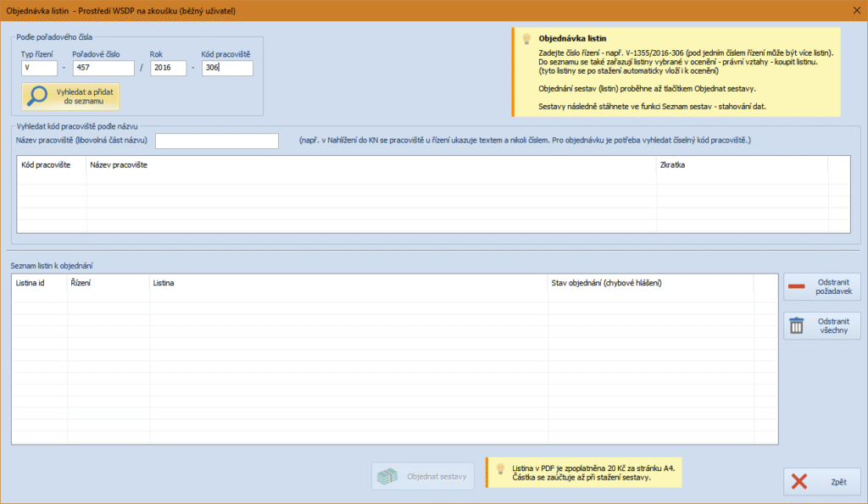
Task: Click the Odstranit požadavek label
Action: coord(833,286)
